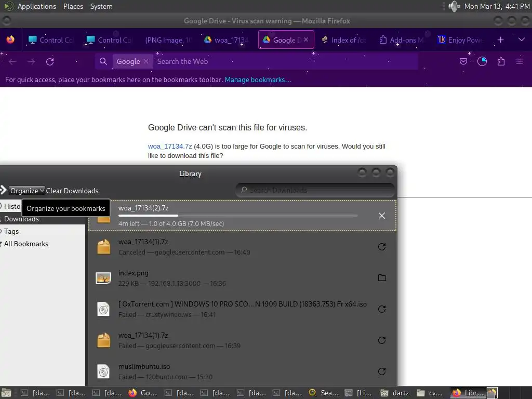The image size is (532, 399).
Task: Click the clock showing Mon Mar 13
Action: tap(497, 6)
